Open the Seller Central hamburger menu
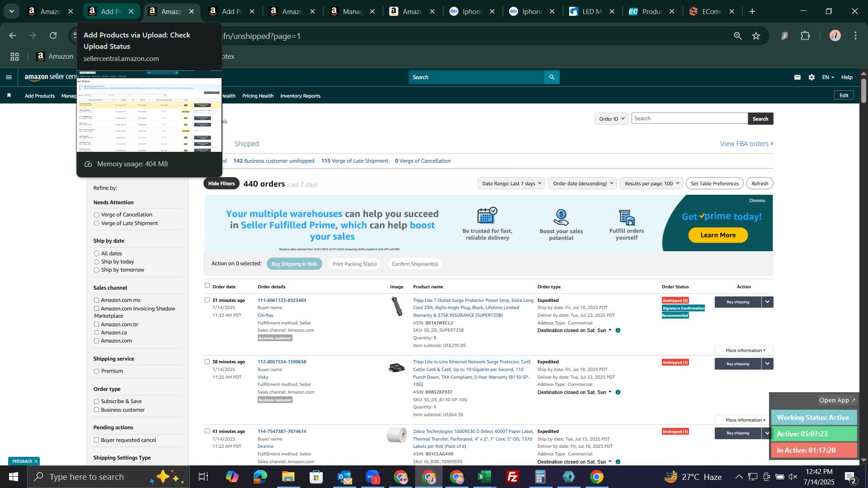This screenshot has width=868, height=488. coord(9,77)
